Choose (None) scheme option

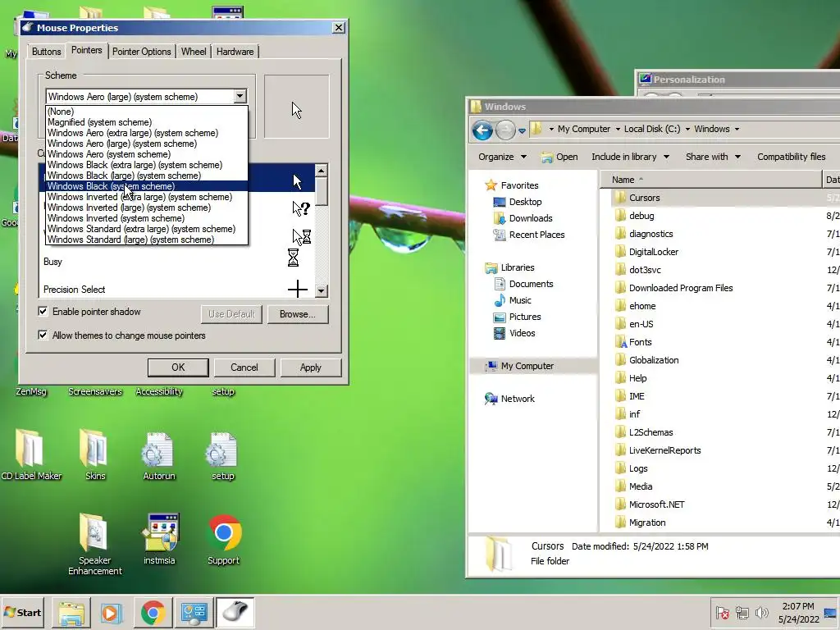(147, 112)
